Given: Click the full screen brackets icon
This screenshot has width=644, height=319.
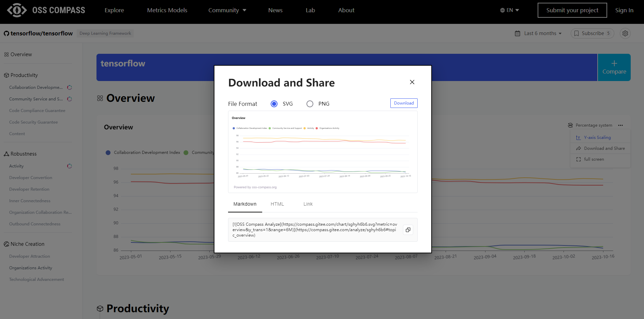Looking at the screenshot, I should pos(579,159).
